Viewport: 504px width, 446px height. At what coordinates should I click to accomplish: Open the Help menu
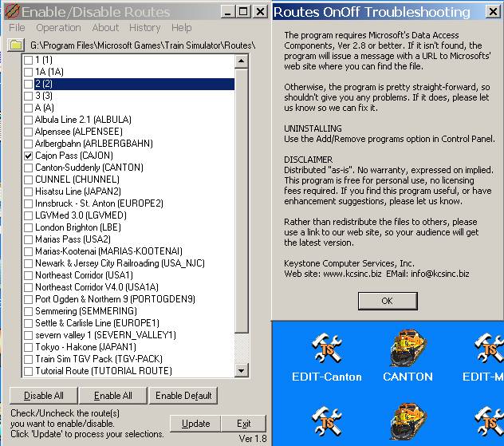[181, 28]
